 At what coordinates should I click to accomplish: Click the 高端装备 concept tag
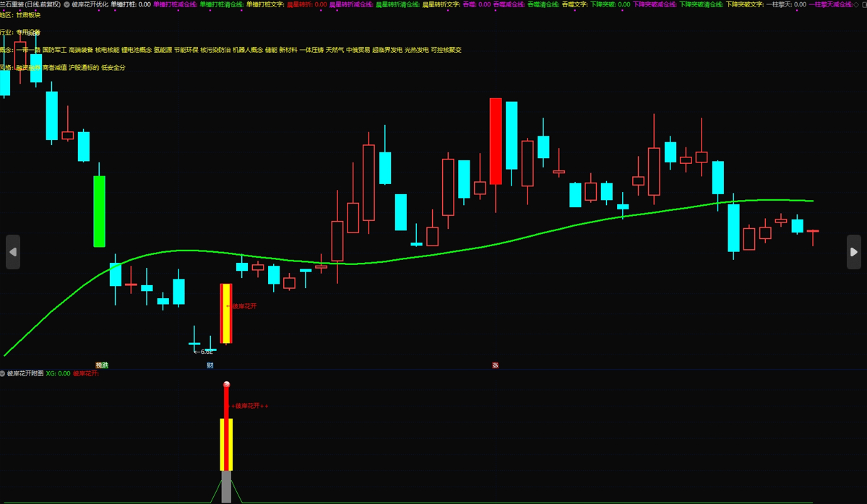(x=80, y=50)
